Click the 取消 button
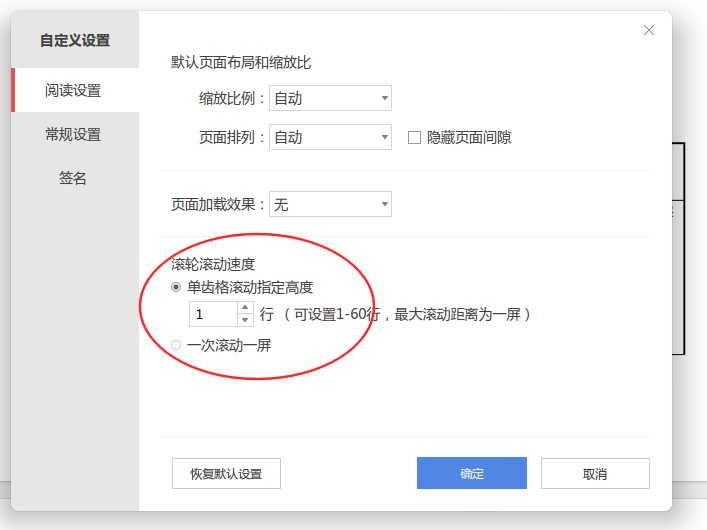The width and height of the screenshot is (707, 530). (595, 474)
